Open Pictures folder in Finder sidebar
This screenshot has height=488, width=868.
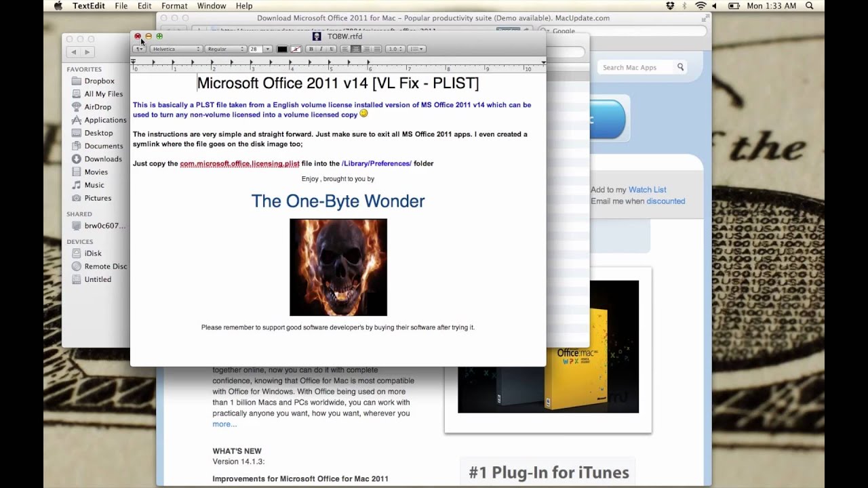(98, 198)
